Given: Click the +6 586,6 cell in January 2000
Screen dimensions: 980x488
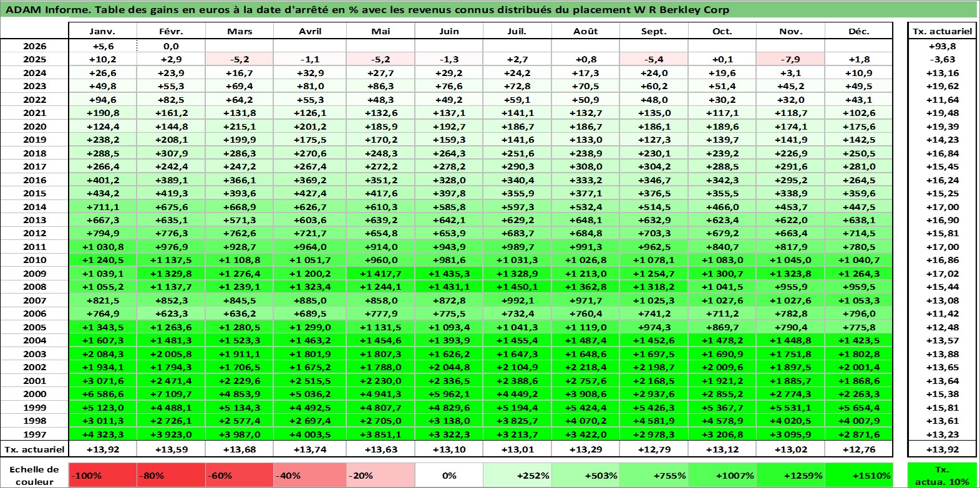Looking at the screenshot, I should (x=102, y=394).
